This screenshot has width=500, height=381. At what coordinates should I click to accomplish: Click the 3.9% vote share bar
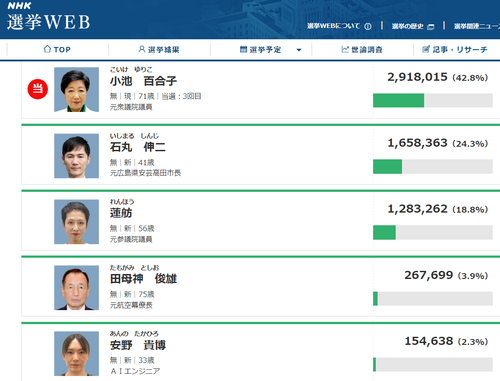tap(433, 298)
